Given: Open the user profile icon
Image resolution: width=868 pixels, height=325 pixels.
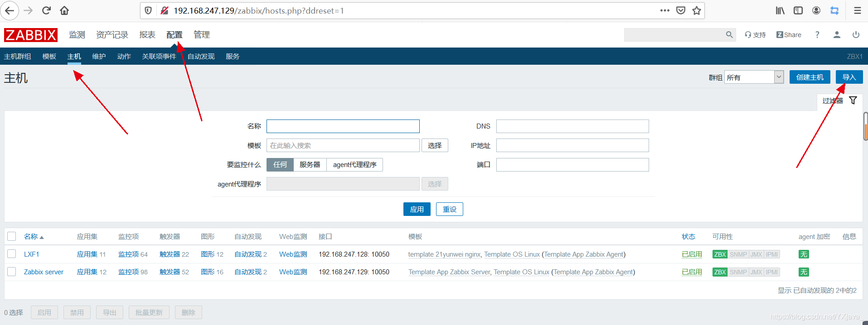Looking at the screenshot, I should coord(837,35).
